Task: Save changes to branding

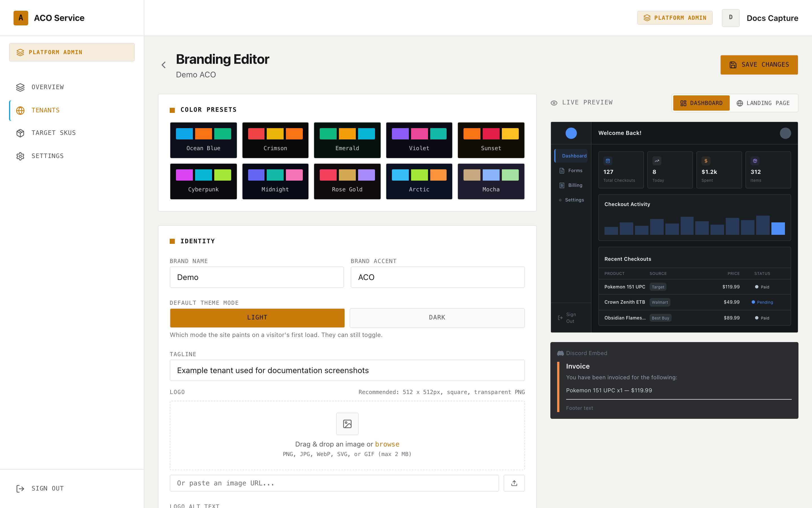Action: click(759, 65)
